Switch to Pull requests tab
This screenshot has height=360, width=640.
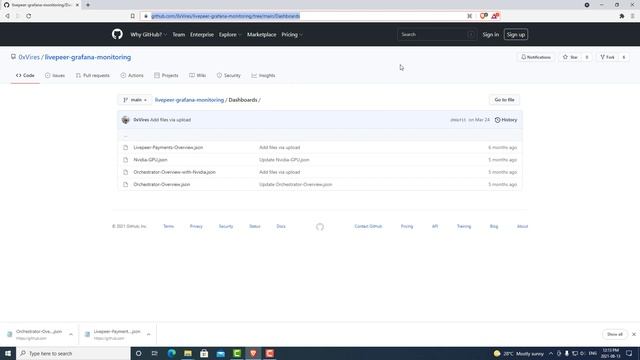click(x=93, y=76)
